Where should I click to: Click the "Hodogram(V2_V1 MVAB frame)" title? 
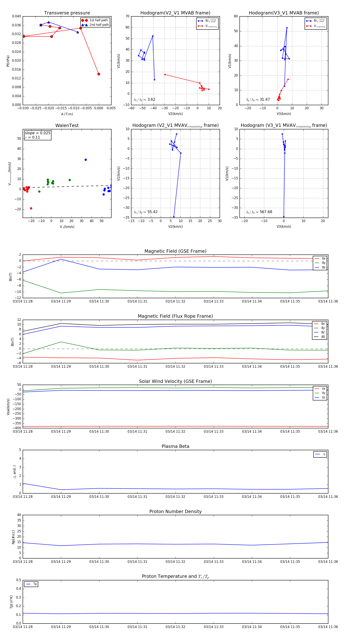[175, 13]
